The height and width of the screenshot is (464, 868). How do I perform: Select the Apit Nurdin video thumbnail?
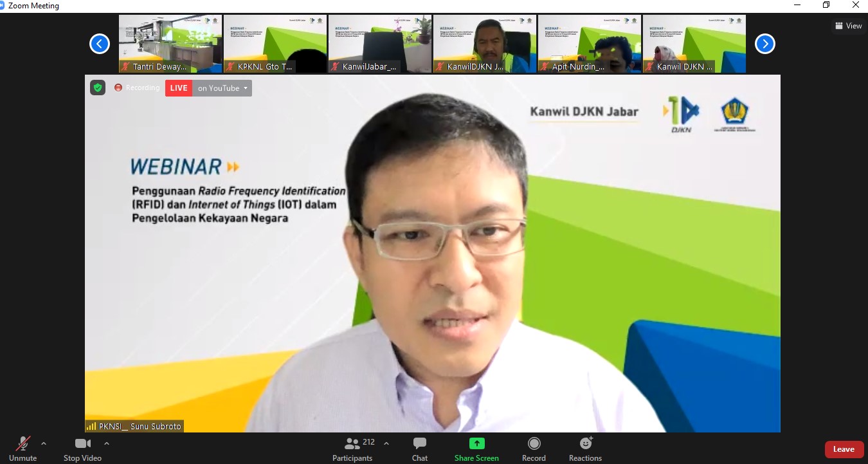click(590, 44)
